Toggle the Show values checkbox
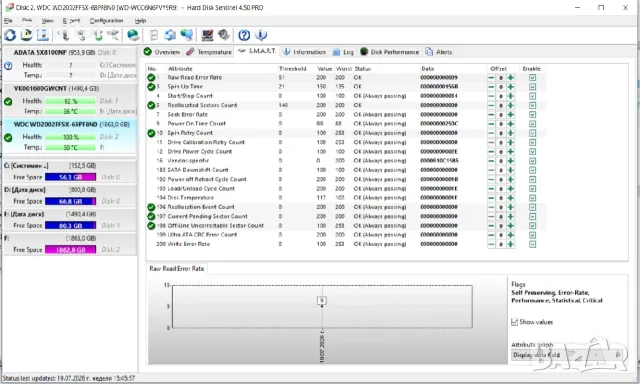 coord(514,322)
